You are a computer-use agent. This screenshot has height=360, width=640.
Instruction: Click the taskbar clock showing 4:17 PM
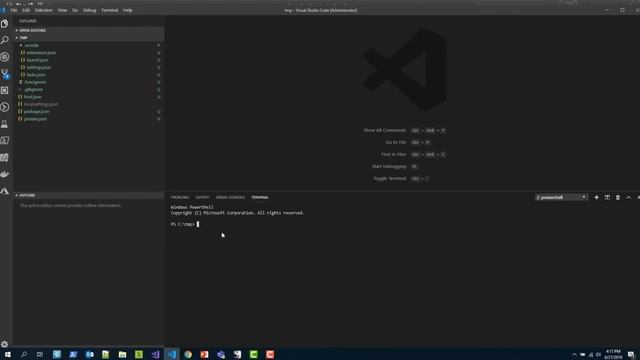click(x=613, y=354)
